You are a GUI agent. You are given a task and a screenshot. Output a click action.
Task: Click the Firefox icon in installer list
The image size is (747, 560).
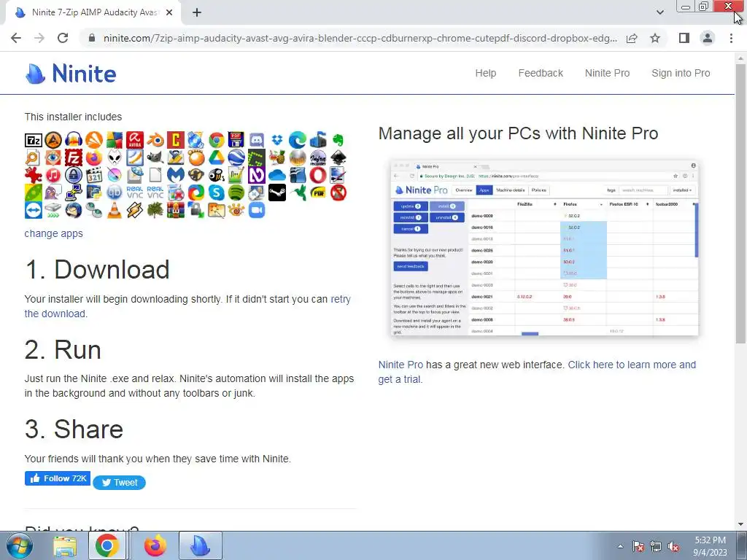(94, 157)
